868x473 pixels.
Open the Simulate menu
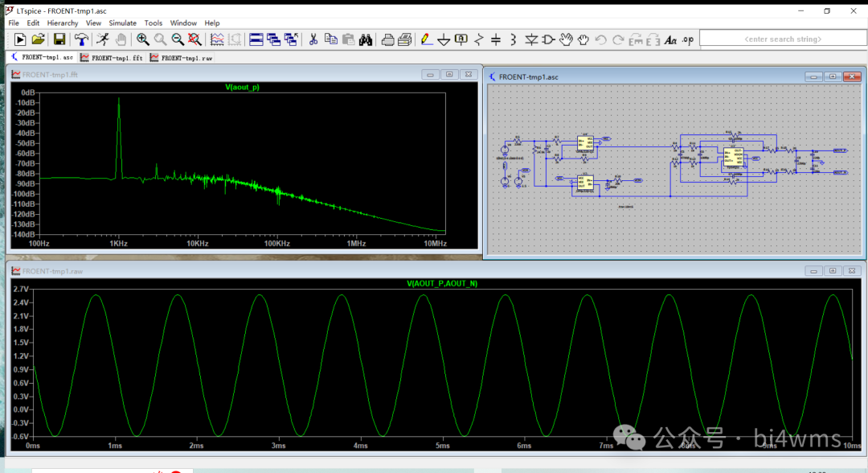click(123, 23)
